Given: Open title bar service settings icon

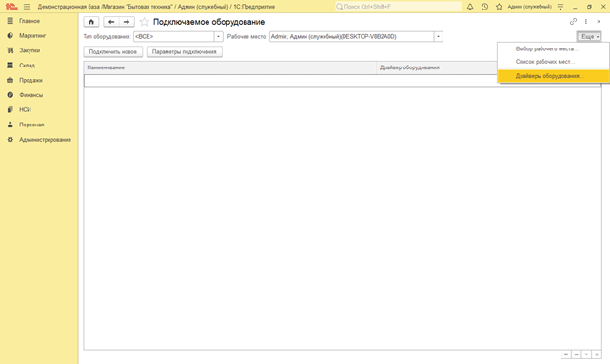Looking at the screenshot, I should [561, 7].
